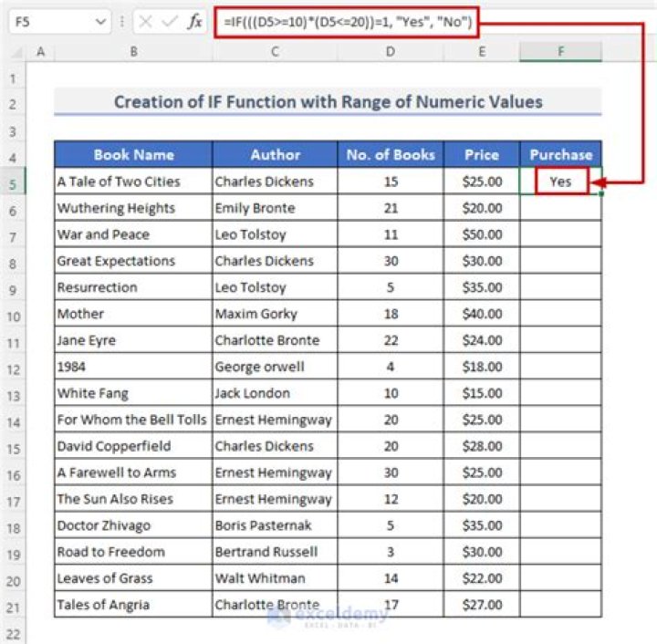Screen dimensions: 657x644
Task: Select the cell 'Jane Eyre'
Action: pyautogui.click(x=133, y=340)
